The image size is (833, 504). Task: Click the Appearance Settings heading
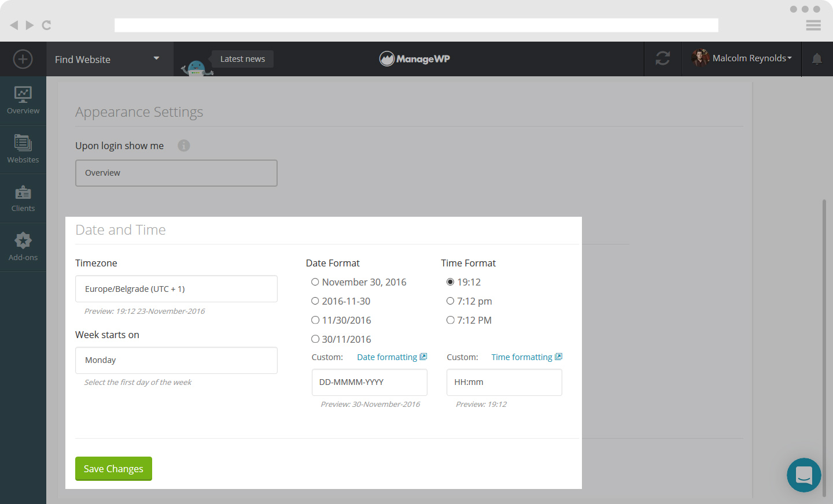139,112
